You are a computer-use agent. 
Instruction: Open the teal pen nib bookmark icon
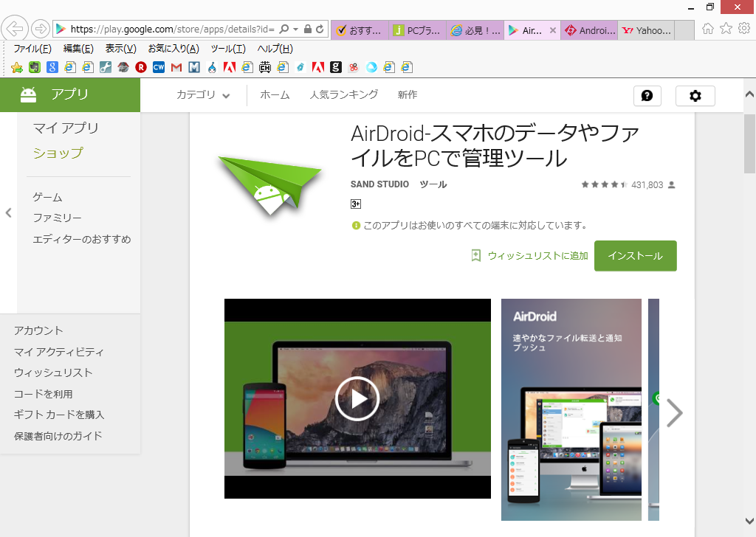tap(300, 67)
